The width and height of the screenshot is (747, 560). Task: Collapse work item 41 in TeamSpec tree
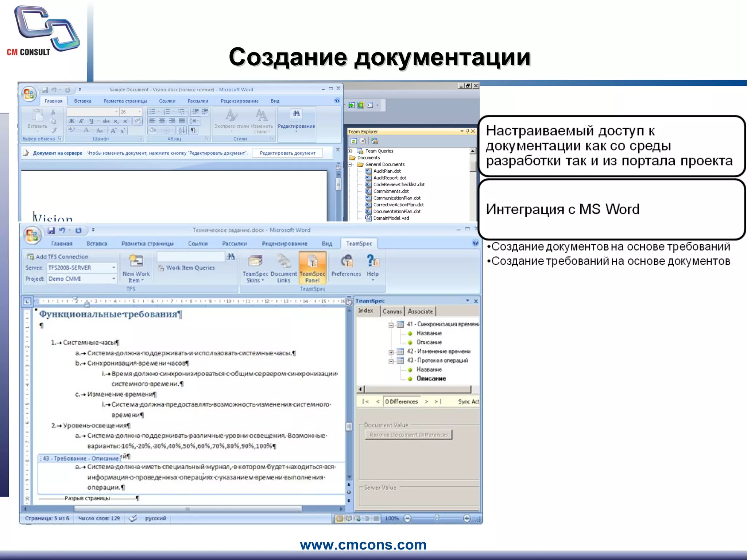click(391, 324)
